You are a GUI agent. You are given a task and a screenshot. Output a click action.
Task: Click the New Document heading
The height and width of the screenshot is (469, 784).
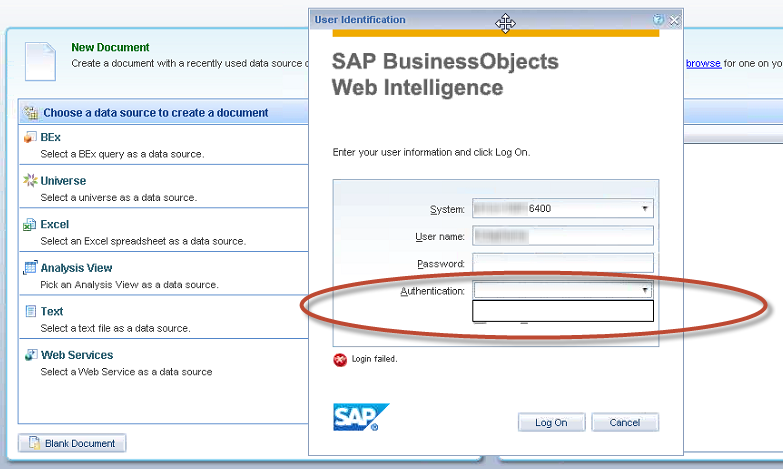[110, 48]
